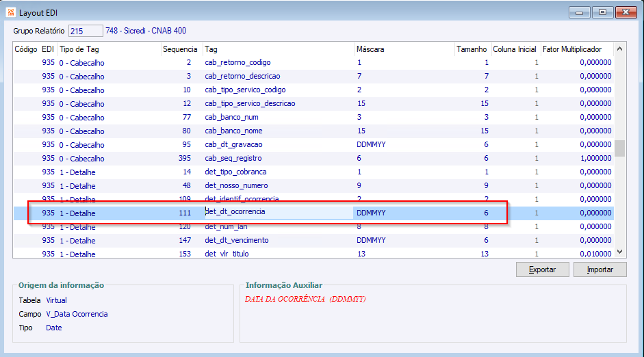
Task: Select the cab_banco_nome row
Action: pos(313,131)
